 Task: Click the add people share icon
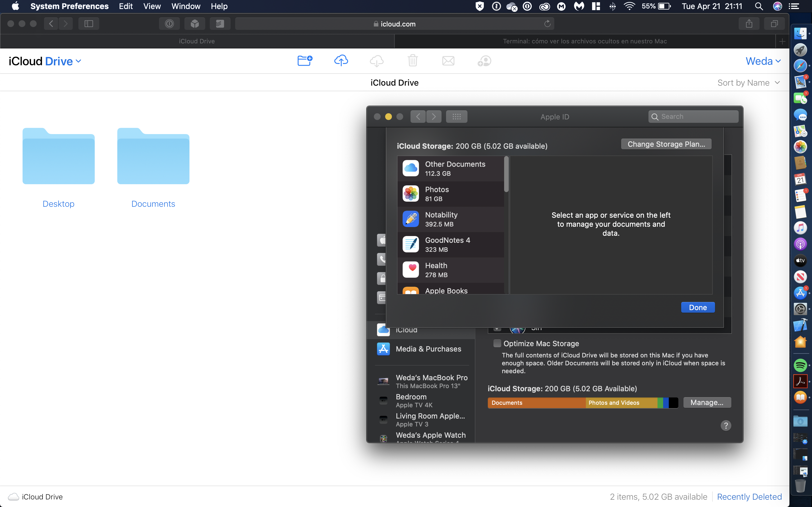[484, 61]
